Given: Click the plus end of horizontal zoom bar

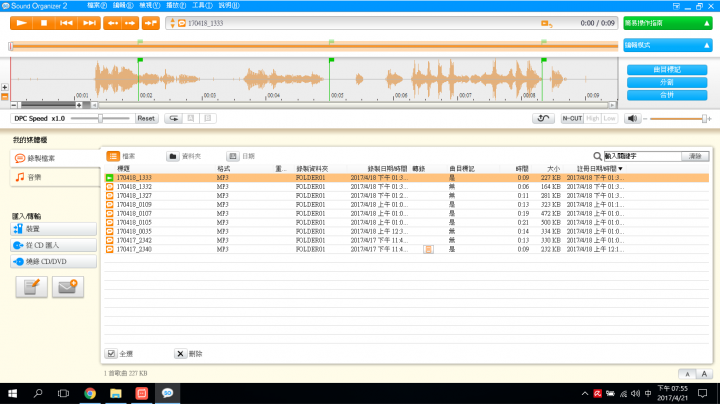Looking at the screenshot, I should [79, 105].
